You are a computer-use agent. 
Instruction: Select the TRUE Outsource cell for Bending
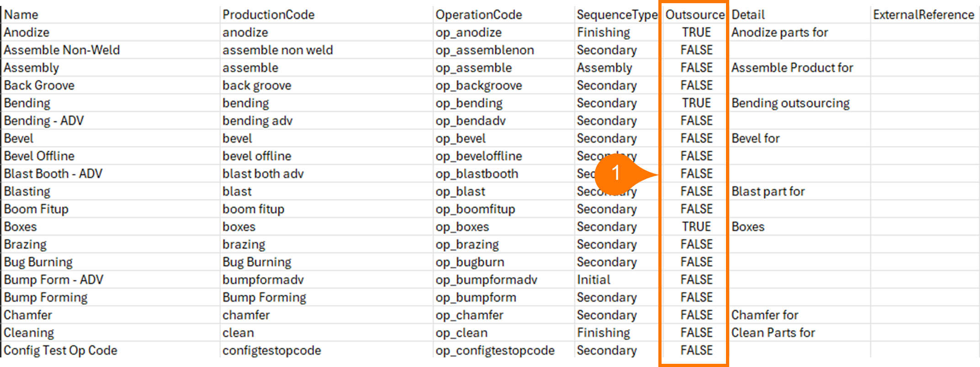click(696, 103)
